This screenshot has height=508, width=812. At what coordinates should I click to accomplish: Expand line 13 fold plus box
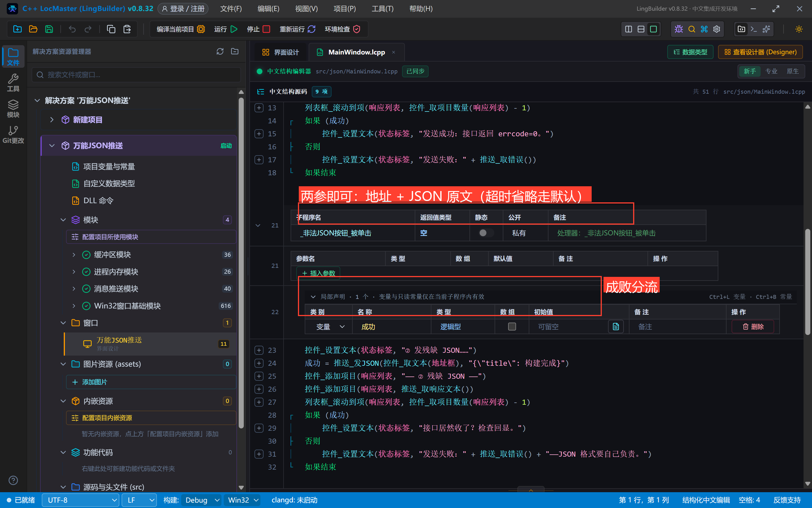(259, 108)
